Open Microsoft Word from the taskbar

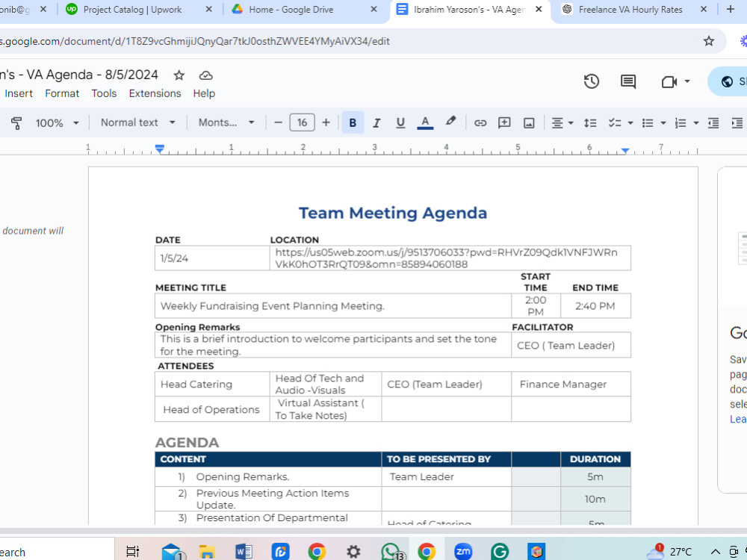point(244,552)
